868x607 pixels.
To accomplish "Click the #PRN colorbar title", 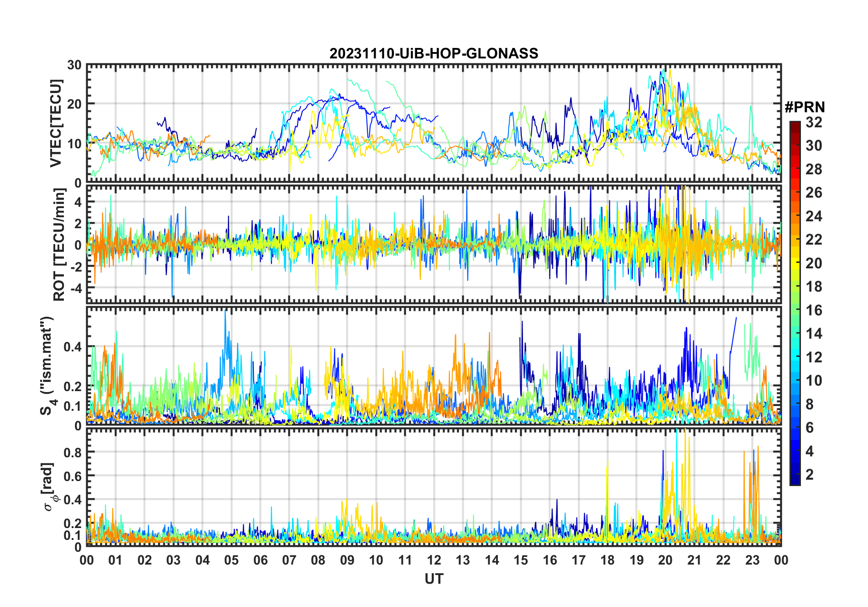I will (x=805, y=107).
